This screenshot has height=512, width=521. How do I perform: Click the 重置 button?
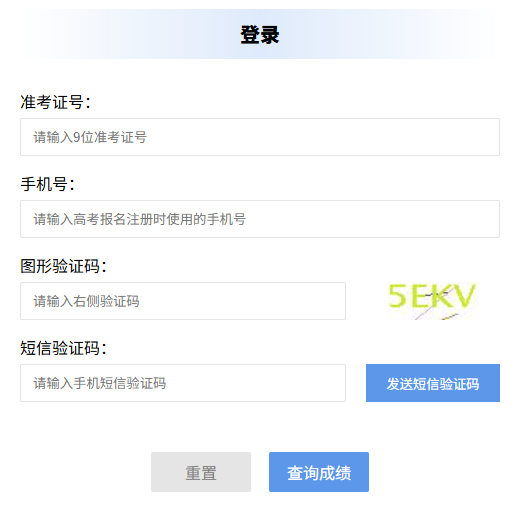[x=201, y=472]
